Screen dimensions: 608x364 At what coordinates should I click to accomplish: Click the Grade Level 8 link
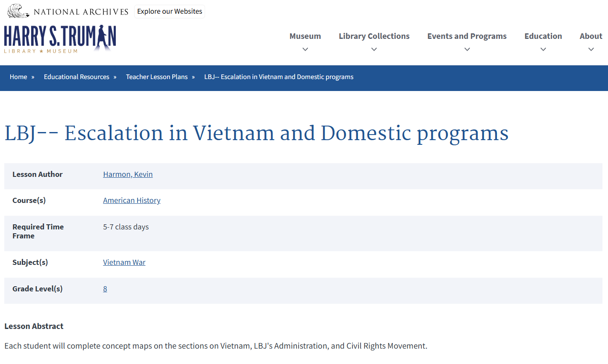(105, 288)
